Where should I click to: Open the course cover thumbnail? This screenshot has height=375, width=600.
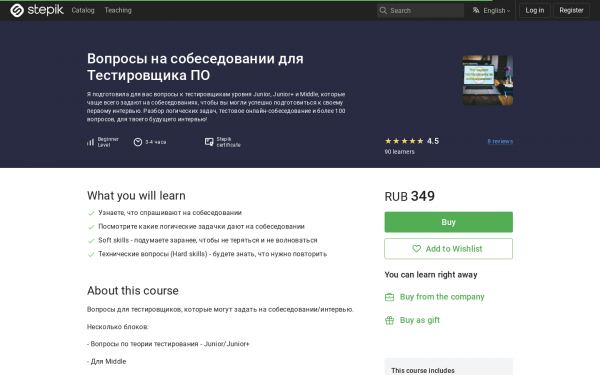(x=488, y=80)
